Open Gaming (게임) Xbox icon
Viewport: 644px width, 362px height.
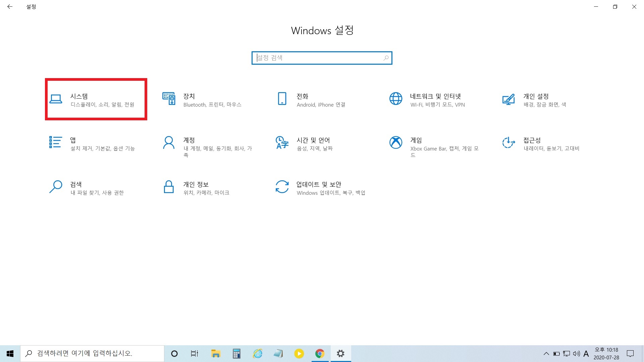395,142
